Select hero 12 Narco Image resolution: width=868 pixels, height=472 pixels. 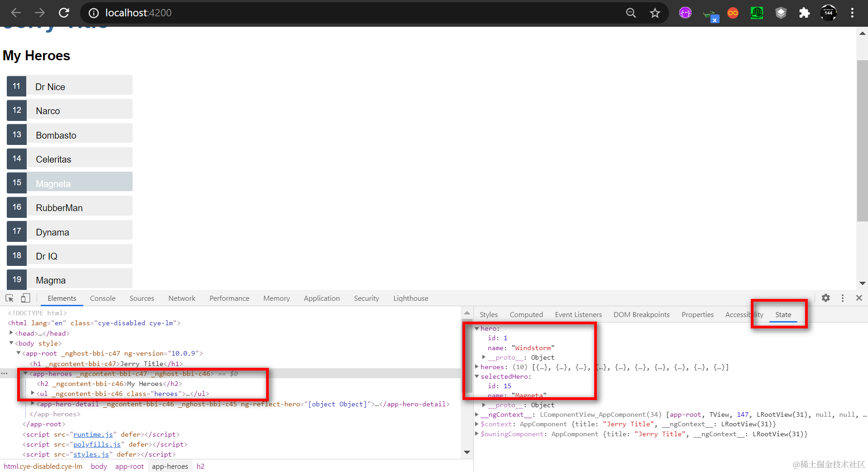(x=70, y=111)
